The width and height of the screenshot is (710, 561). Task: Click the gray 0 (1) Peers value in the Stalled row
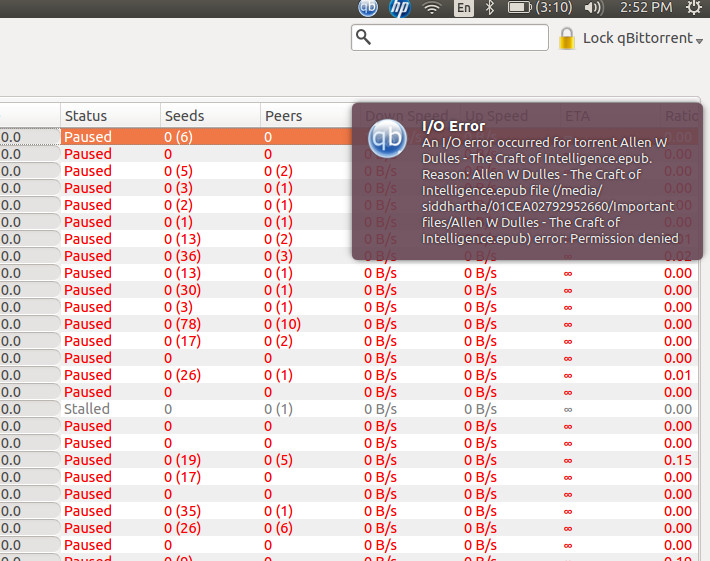(x=278, y=409)
